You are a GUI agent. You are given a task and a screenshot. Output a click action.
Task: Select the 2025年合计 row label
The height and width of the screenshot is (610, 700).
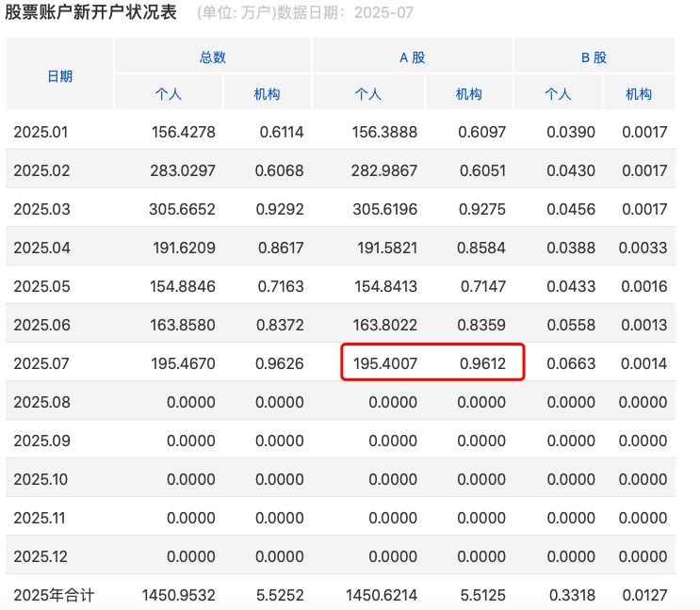tap(54, 595)
